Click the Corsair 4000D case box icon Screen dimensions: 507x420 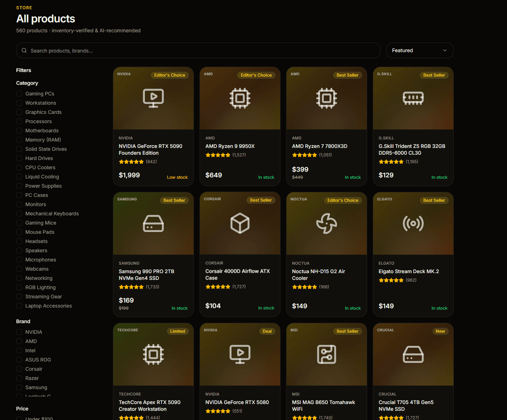(x=240, y=223)
